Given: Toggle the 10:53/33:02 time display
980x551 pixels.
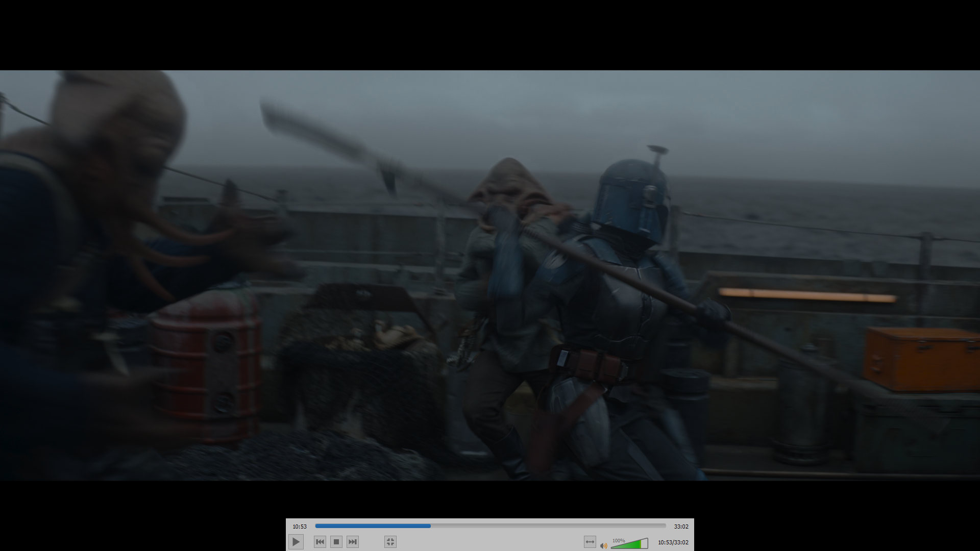Looking at the screenshot, I should (x=673, y=542).
